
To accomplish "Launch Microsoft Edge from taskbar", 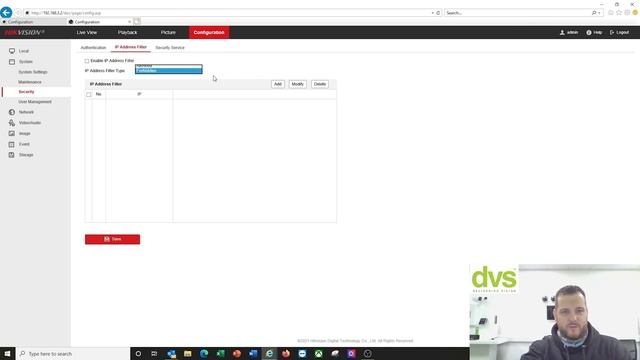I will pos(204,353).
